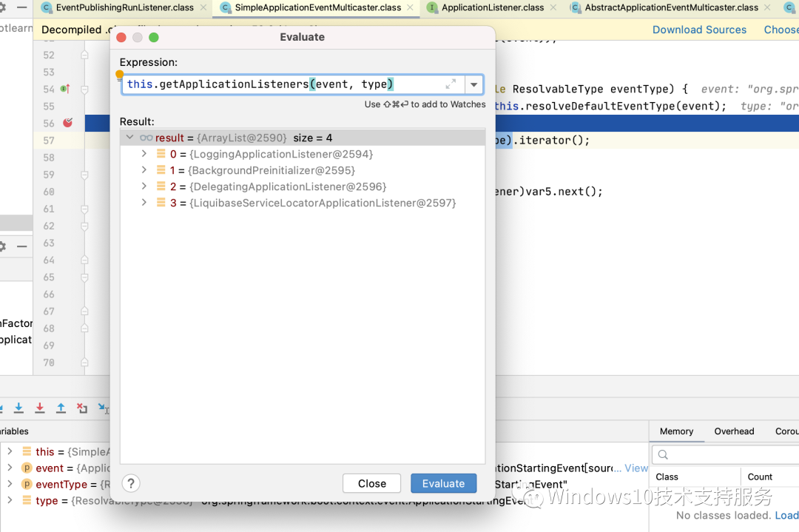
Task: Expand the 'eventType' variable in Variables
Action: point(10,484)
